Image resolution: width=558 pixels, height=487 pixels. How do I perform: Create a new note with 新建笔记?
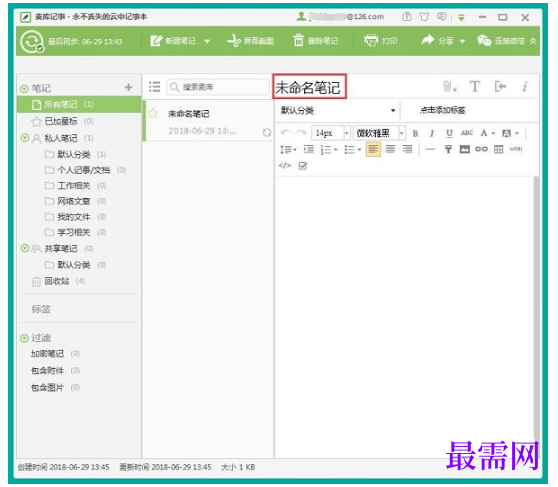pos(173,41)
